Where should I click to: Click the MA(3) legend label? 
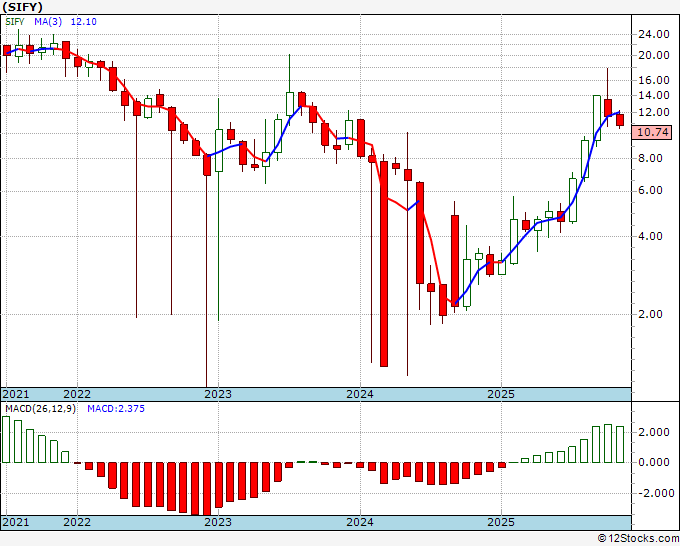click(x=48, y=22)
